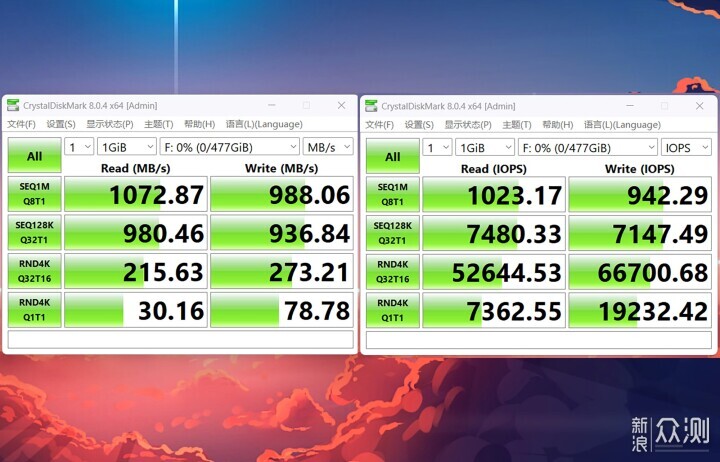Click the comment field in left window
The image size is (720, 462).
180,339
